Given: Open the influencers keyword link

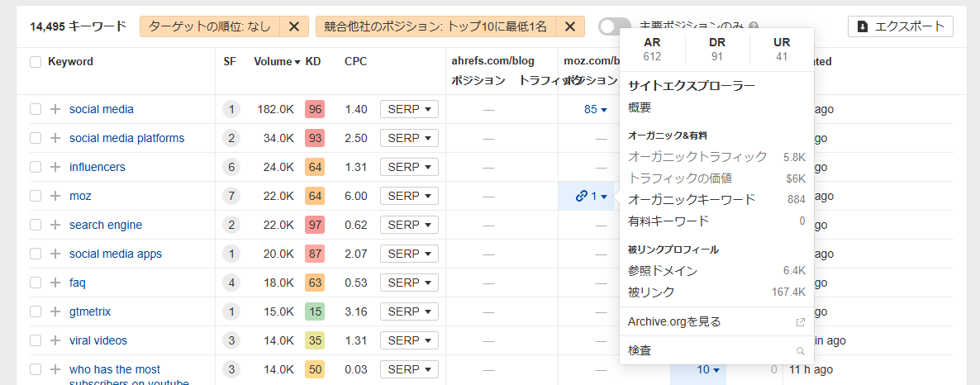Looking at the screenshot, I should pos(97,167).
